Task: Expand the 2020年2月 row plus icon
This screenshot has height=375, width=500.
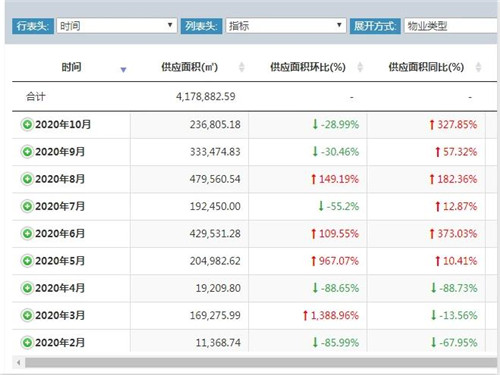Action: pyautogui.click(x=27, y=343)
